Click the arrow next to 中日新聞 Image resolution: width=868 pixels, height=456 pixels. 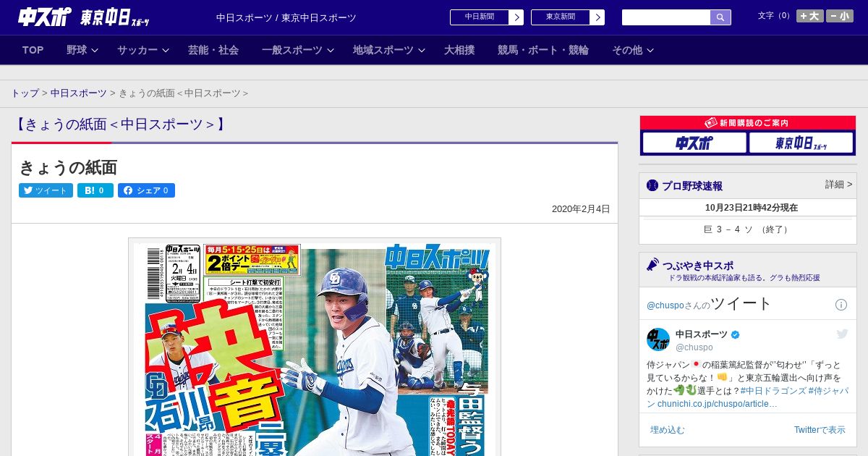(x=516, y=17)
